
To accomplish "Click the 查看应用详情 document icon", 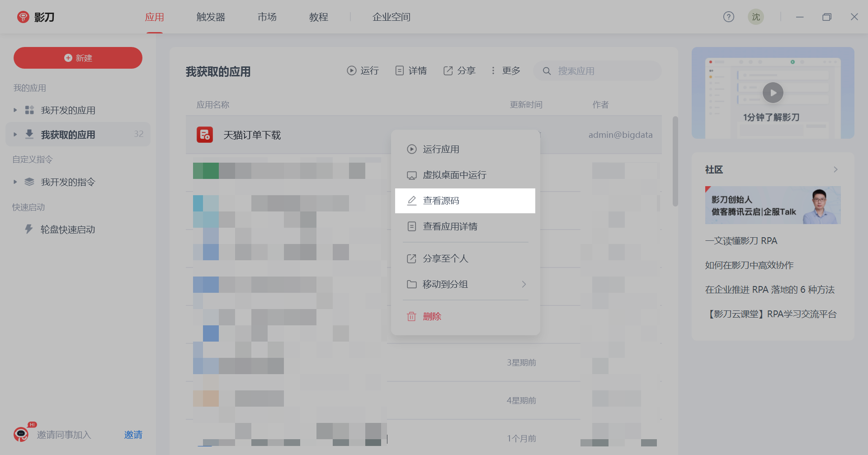I will pyautogui.click(x=411, y=226).
